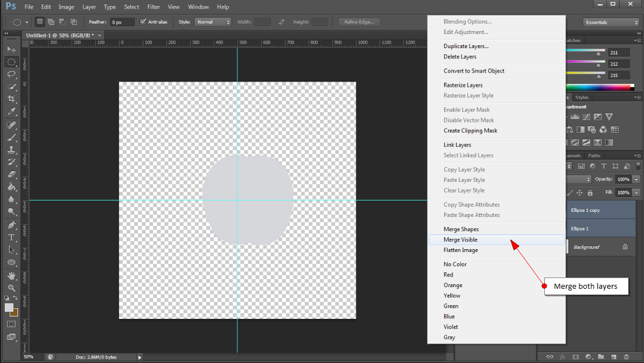Select Flatten Image option

(x=460, y=250)
